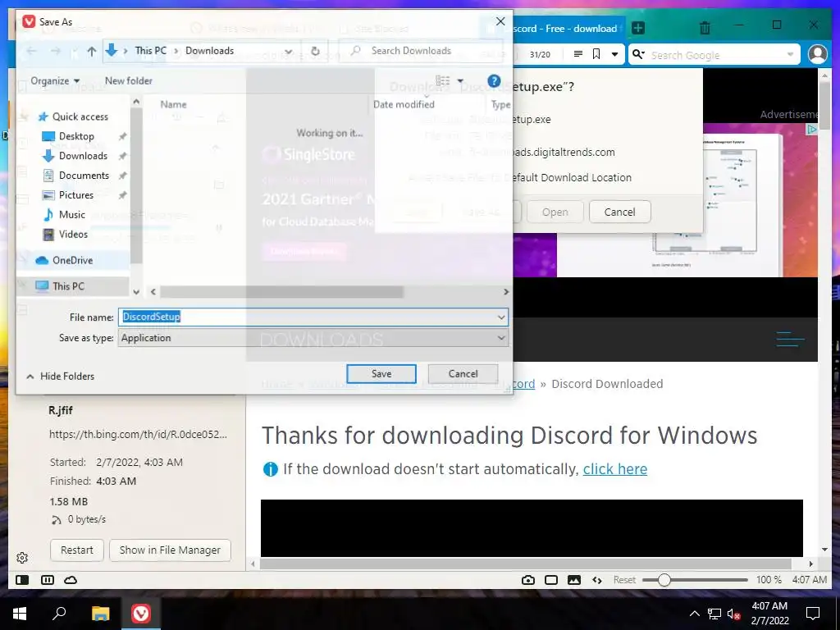This screenshot has width=840, height=630.
Task: Select Desktop in the navigation pane
Action: point(76,137)
